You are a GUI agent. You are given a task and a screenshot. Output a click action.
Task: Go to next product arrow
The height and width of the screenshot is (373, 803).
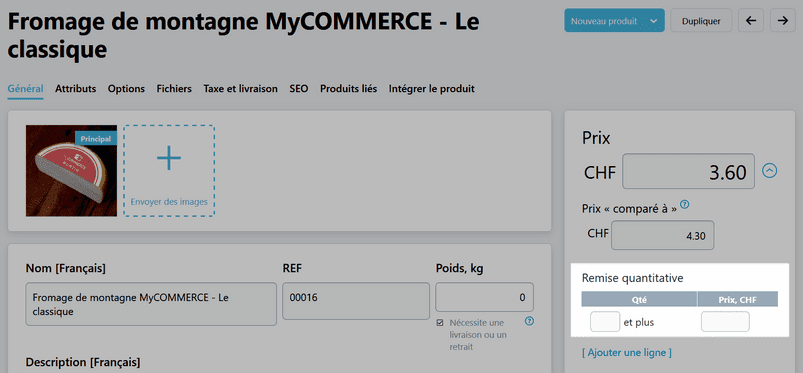tap(783, 20)
